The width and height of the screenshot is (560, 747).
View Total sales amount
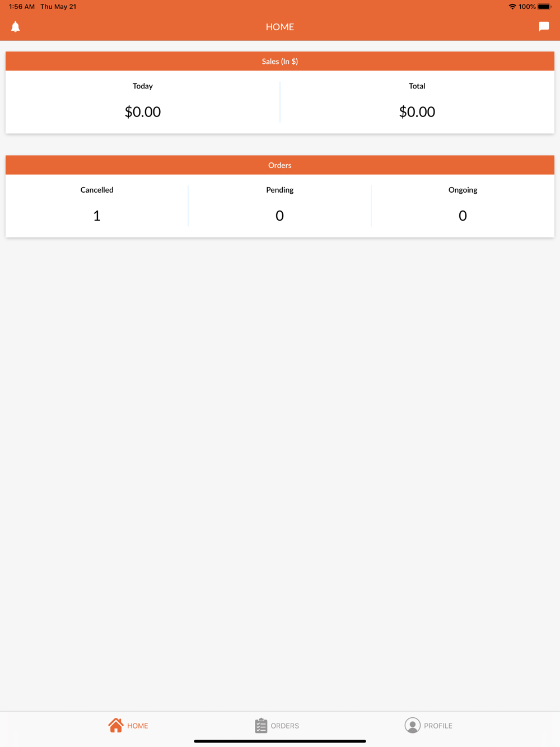(x=417, y=111)
